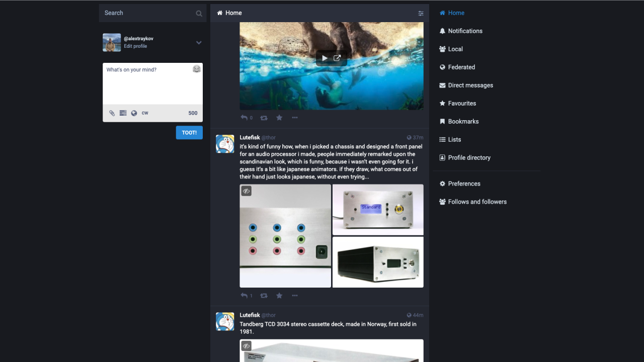Toggle the CW content warning option

tap(145, 113)
